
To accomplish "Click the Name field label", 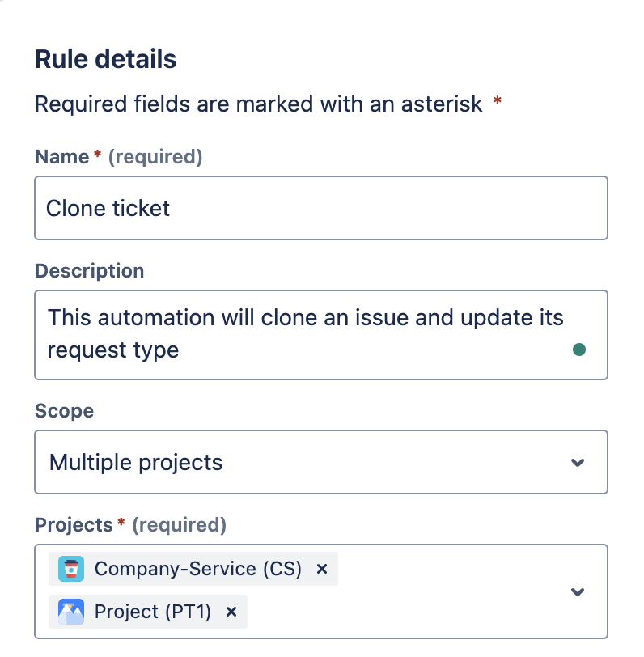I will [61, 157].
